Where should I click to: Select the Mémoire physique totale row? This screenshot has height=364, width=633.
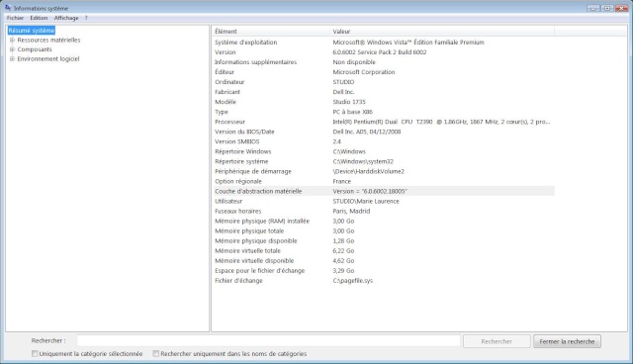pos(383,230)
